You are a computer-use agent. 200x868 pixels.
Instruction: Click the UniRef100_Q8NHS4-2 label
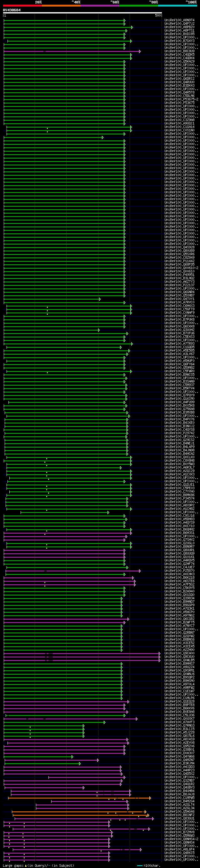pyautogui.click(x=181, y=839)
